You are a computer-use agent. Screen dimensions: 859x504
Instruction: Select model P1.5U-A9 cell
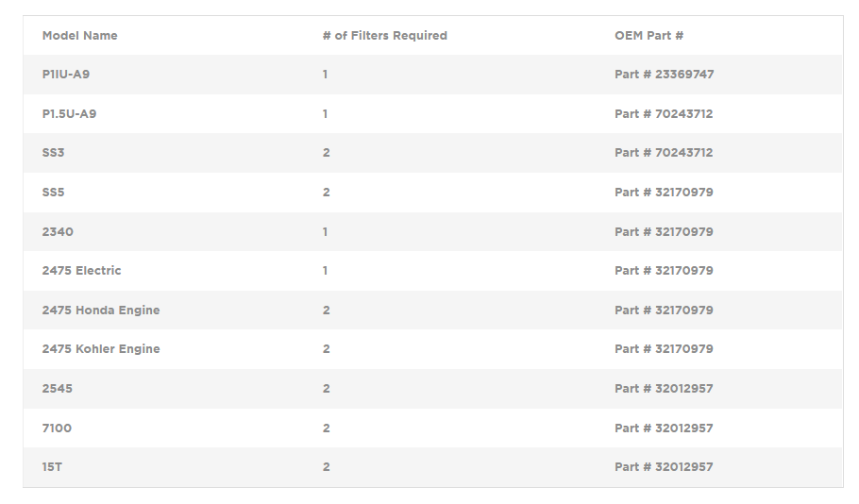click(x=69, y=114)
